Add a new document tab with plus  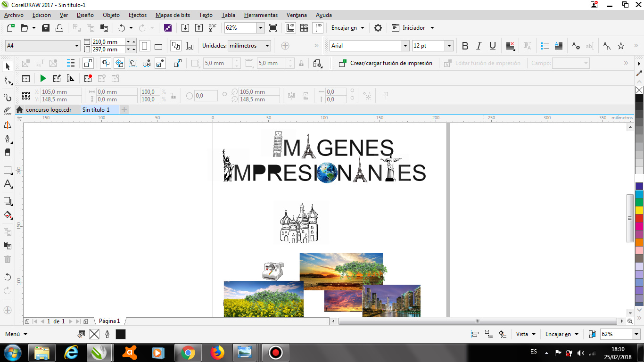pos(124,110)
